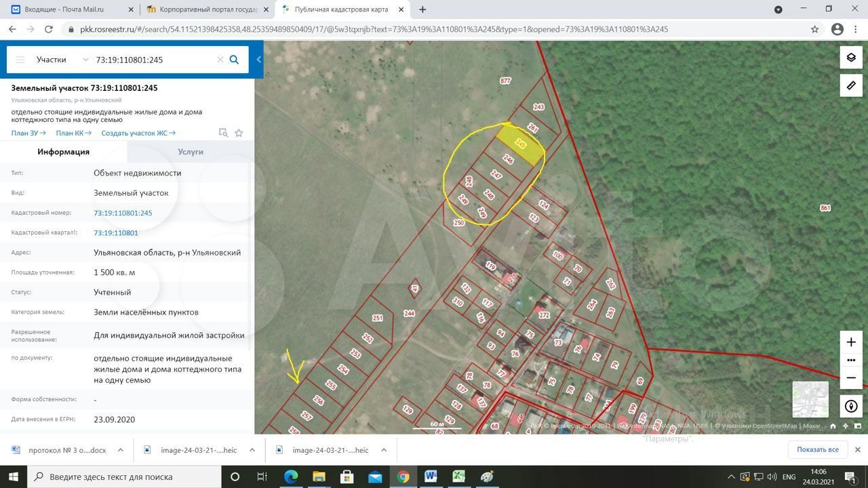
Task: Click the fullscreen map icon
Action: [858, 426]
